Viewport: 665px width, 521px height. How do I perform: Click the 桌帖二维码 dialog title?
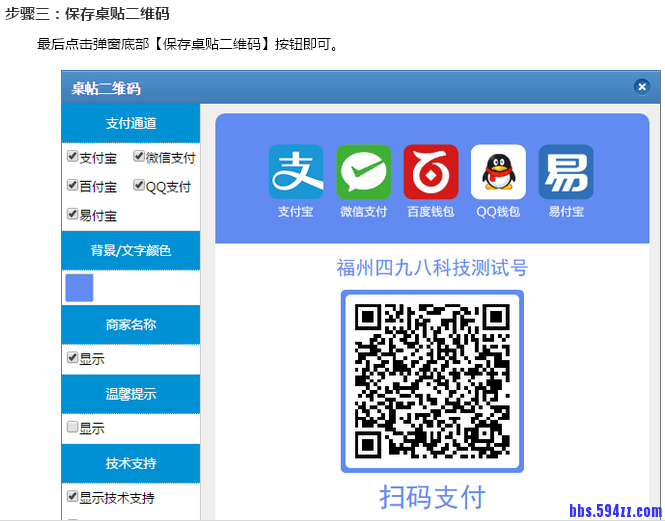(106, 89)
